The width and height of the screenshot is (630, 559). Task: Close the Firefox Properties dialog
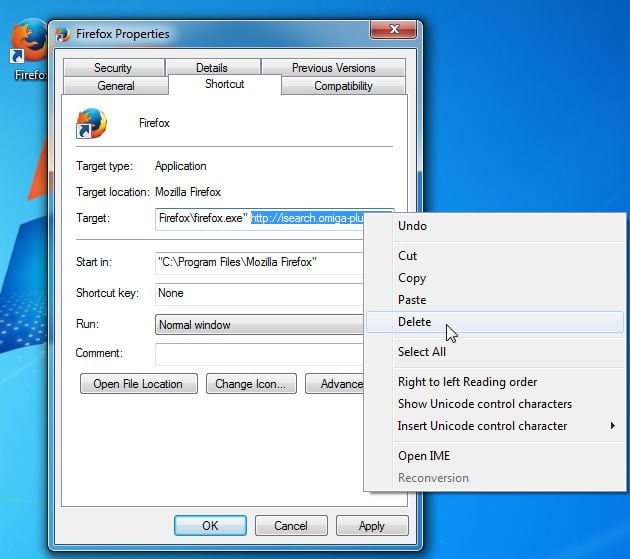393,29
